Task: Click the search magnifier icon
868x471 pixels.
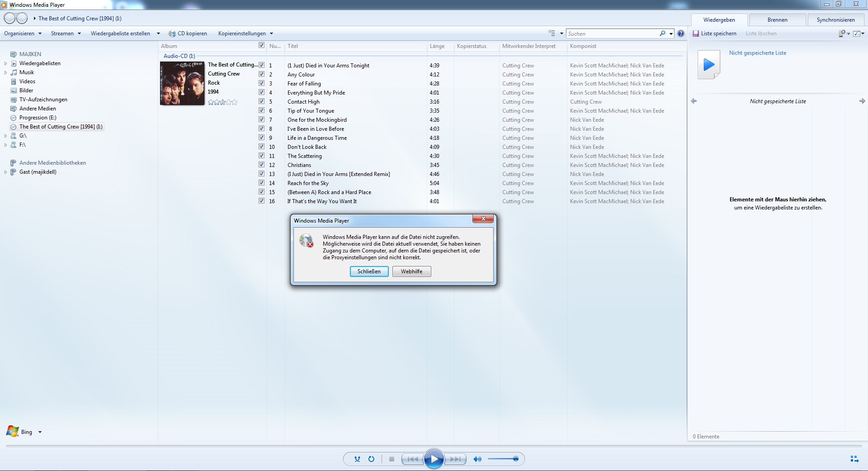Action: point(663,33)
